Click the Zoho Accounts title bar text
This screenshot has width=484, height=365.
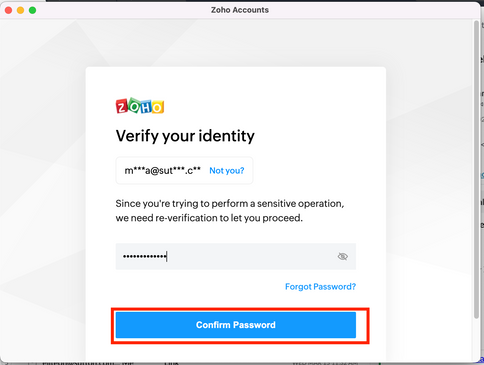240,10
